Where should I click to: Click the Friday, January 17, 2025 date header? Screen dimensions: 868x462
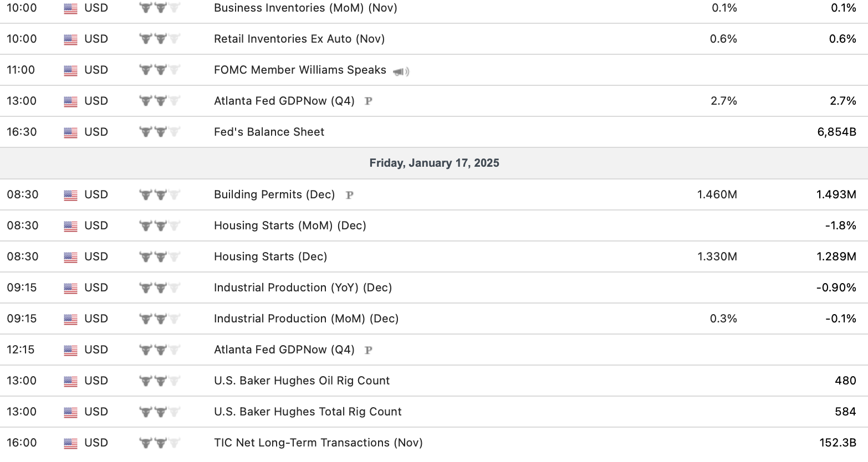[x=434, y=163]
